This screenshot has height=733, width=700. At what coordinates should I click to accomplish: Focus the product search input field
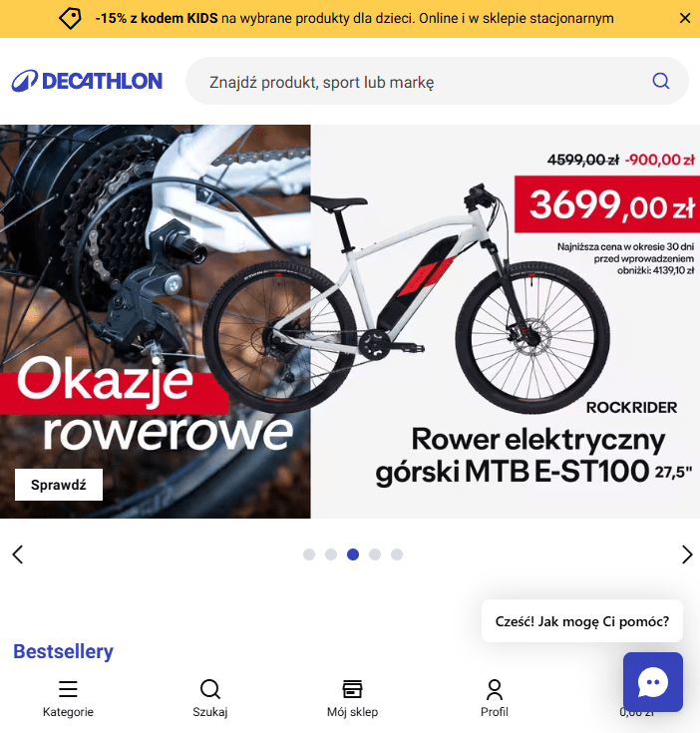coord(437,81)
